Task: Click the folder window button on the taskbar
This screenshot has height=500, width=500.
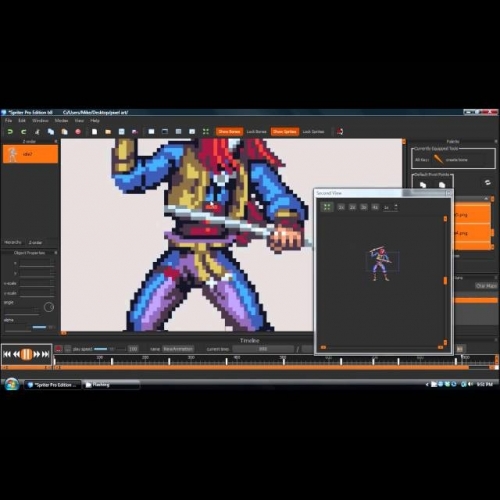Action: click(x=111, y=385)
